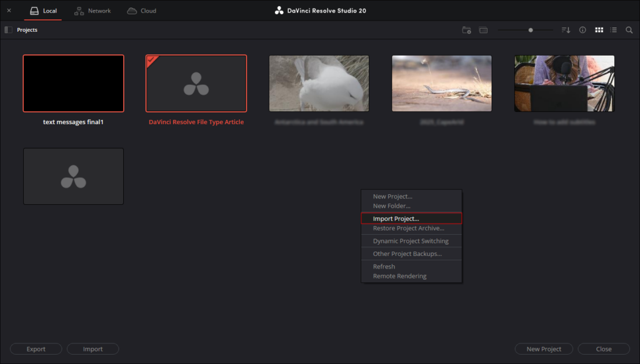Select DaVinci Resolve File Type Article thumbnail

(x=196, y=83)
